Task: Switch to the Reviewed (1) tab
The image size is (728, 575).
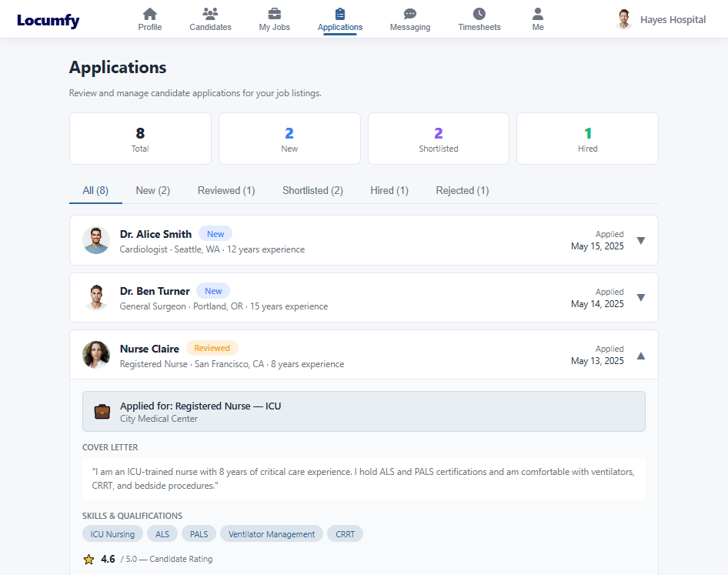Action: [x=226, y=190]
